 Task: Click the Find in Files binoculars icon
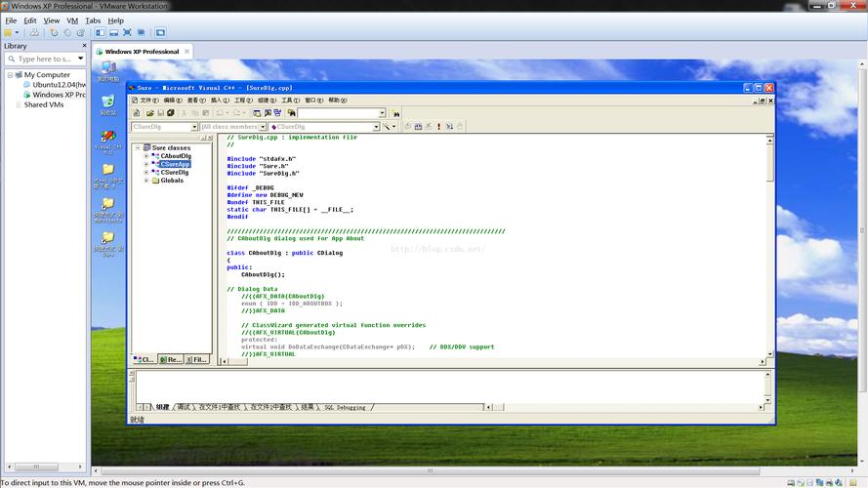coord(291,113)
